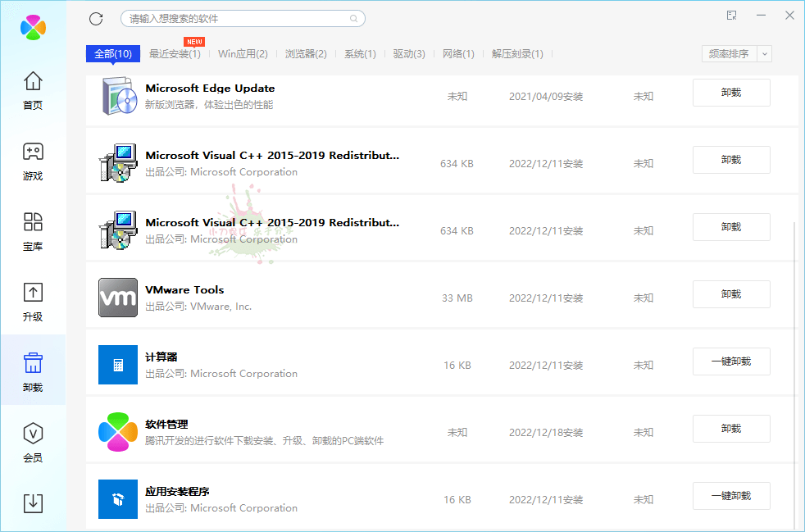Click the colorful app logo in top-left corner
The width and height of the screenshot is (805, 532).
click(x=32, y=27)
